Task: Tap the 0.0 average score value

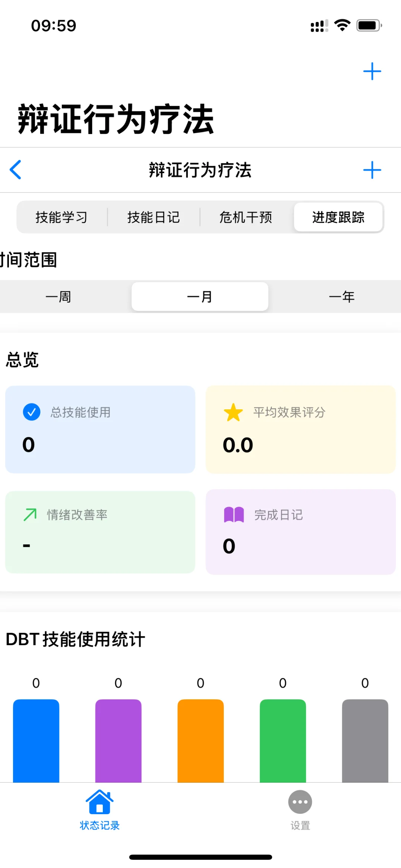Action: pyautogui.click(x=238, y=445)
